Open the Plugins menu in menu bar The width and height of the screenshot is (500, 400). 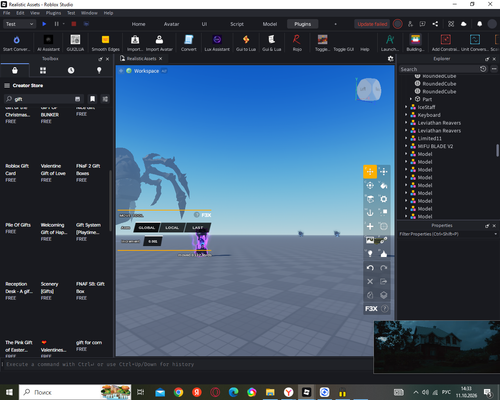[x=53, y=13]
